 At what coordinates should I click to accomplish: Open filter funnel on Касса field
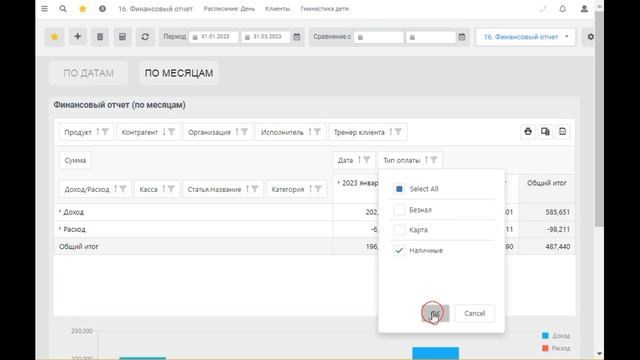171,189
